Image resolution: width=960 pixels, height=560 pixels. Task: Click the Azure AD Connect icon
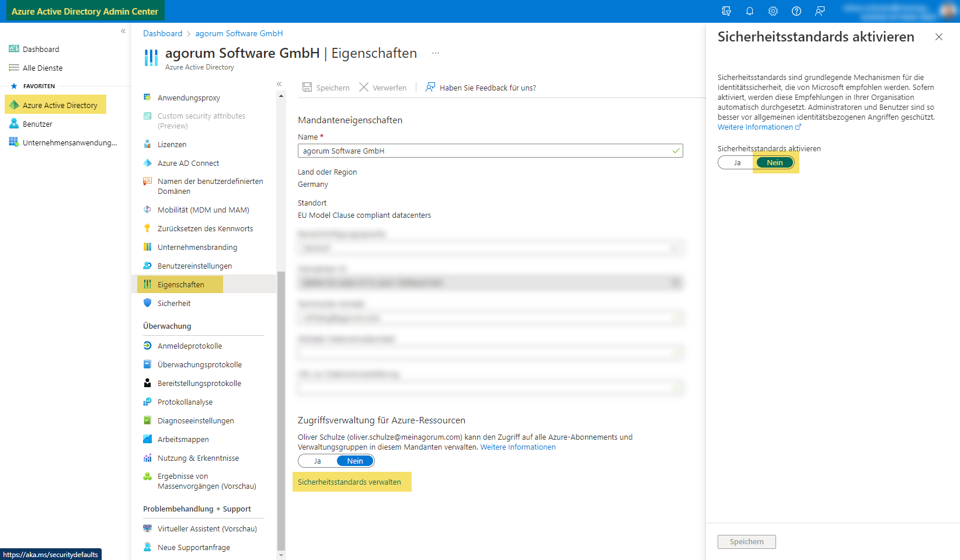click(x=147, y=163)
